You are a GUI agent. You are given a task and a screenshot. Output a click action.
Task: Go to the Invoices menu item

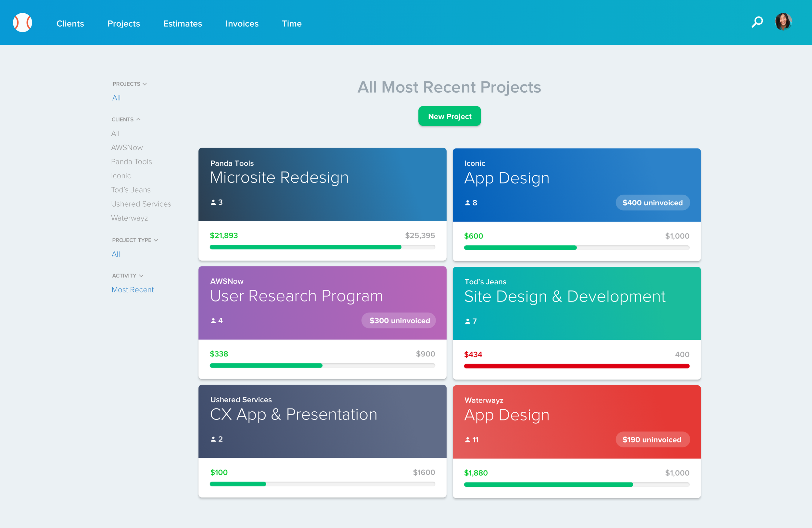tap(242, 23)
